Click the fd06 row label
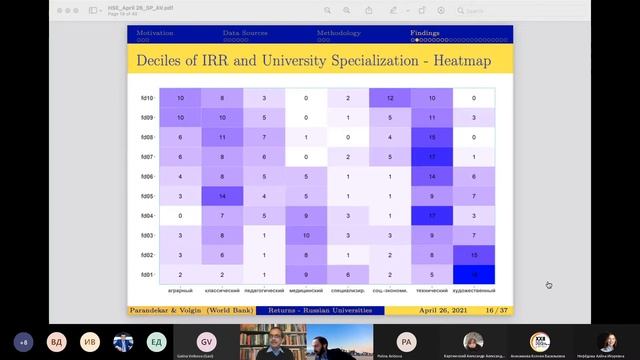The width and height of the screenshot is (640, 360). 147,176
